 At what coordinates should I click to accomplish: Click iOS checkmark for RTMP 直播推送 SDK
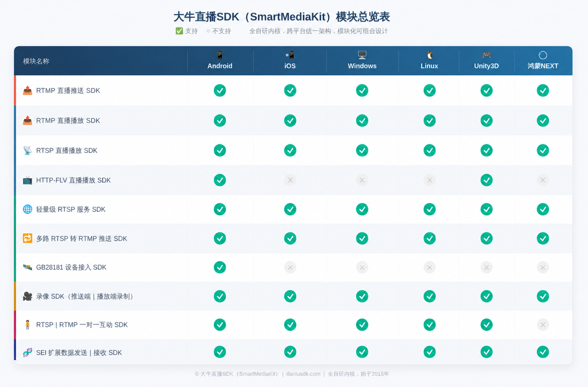pyautogui.click(x=290, y=90)
